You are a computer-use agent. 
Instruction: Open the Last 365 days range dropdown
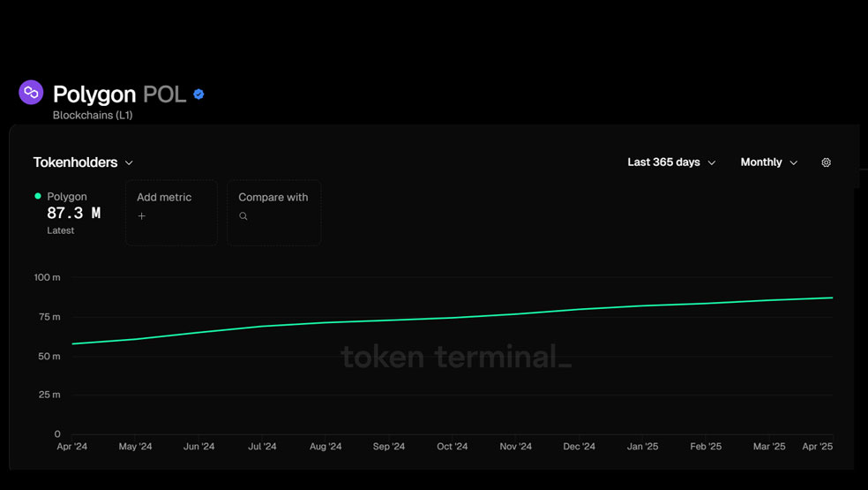point(671,162)
